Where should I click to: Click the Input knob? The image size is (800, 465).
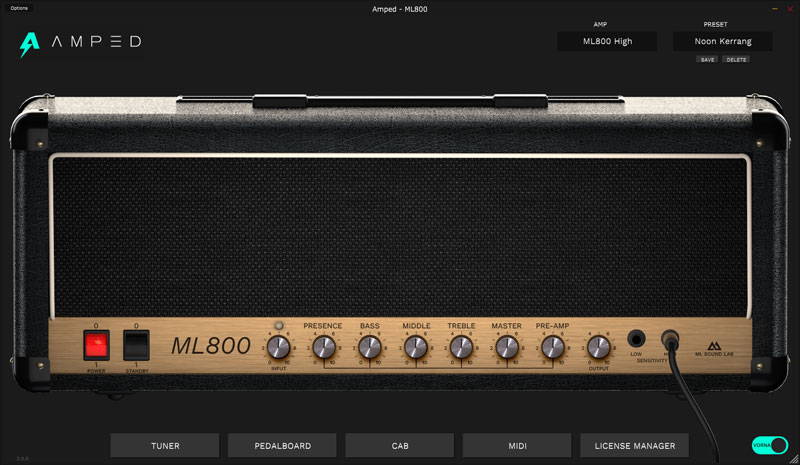pos(279,348)
